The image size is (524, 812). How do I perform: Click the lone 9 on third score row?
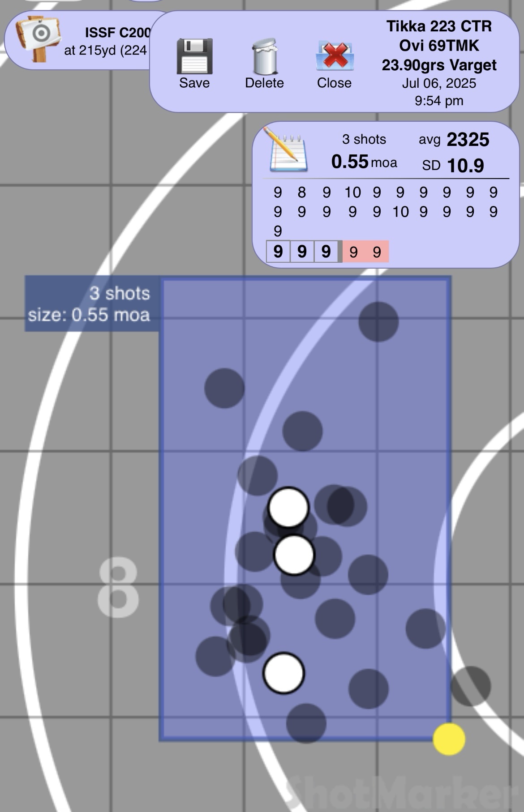pyautogui.click(x=278, y=231)
